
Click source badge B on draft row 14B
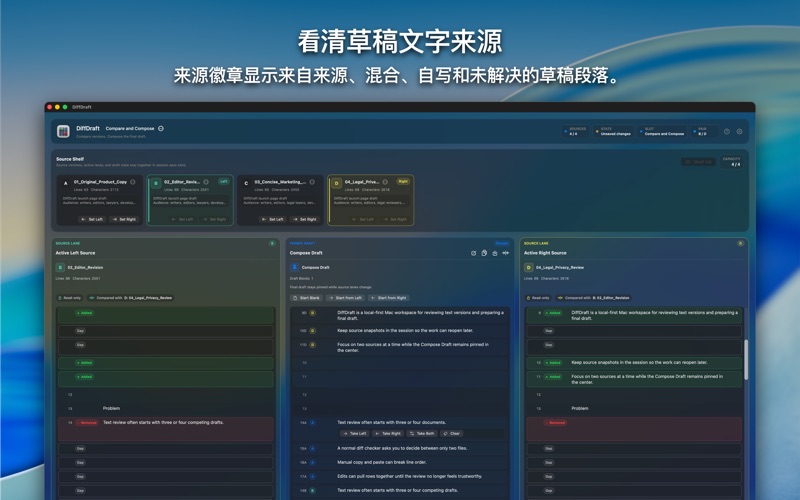(313, 490)
